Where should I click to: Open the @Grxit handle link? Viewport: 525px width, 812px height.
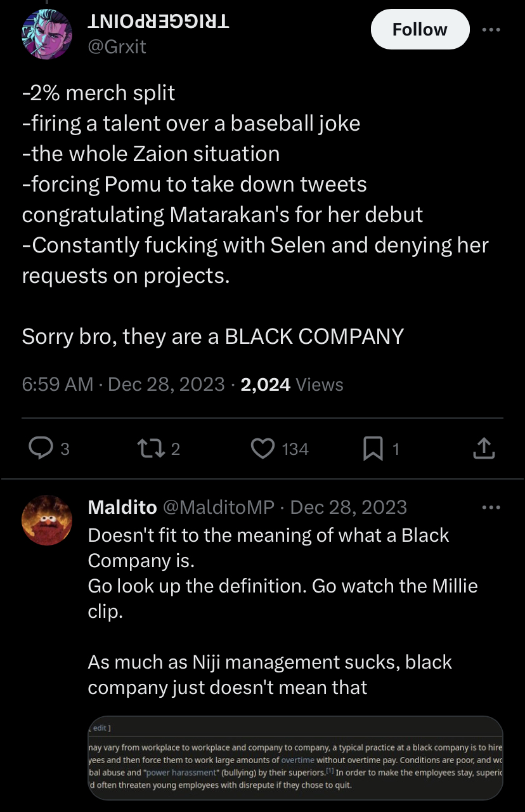coord(117,46)
